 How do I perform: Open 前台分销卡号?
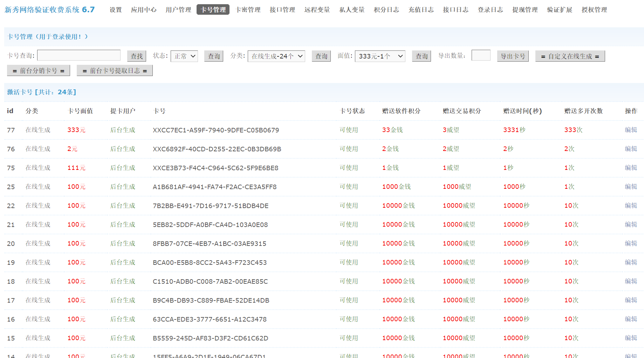(x=39, y=70)
